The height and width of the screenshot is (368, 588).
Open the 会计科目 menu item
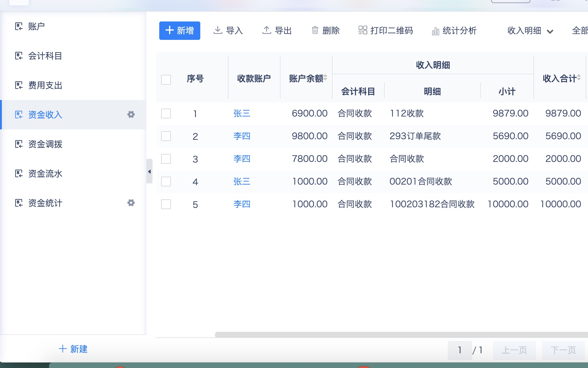73,56
